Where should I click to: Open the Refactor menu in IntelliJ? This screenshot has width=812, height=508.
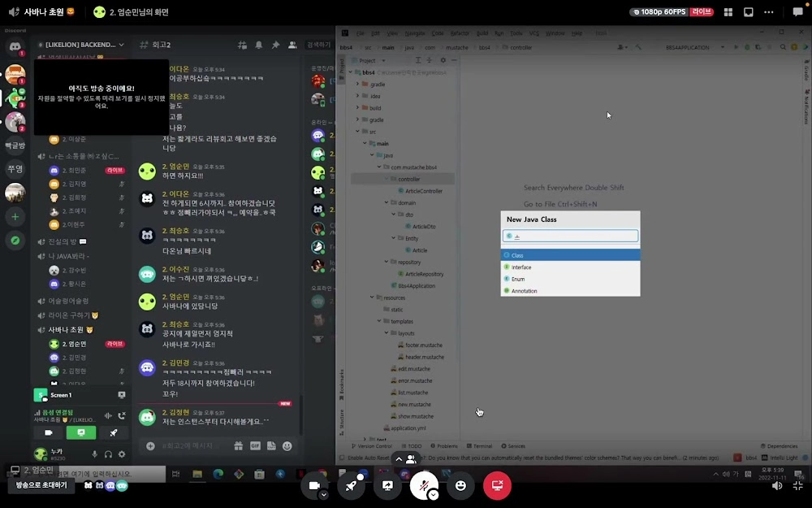click(460, 33)
